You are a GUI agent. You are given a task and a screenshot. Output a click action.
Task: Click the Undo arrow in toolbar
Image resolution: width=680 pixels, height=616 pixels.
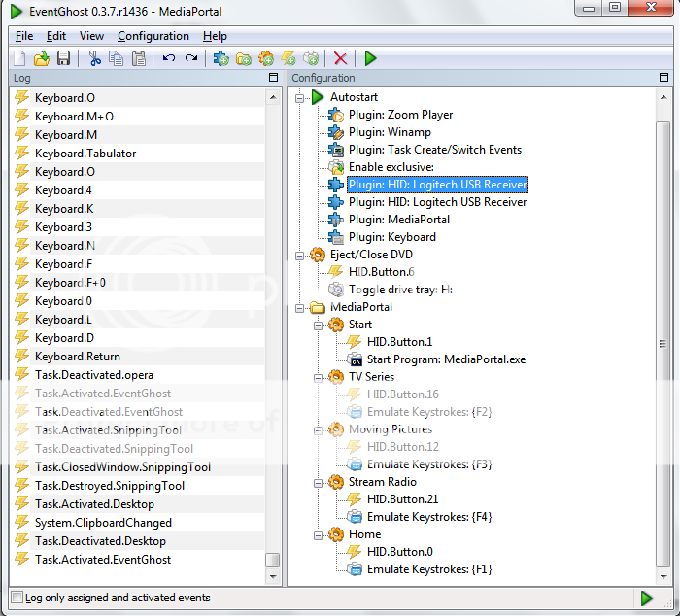(x=169, y=58)
